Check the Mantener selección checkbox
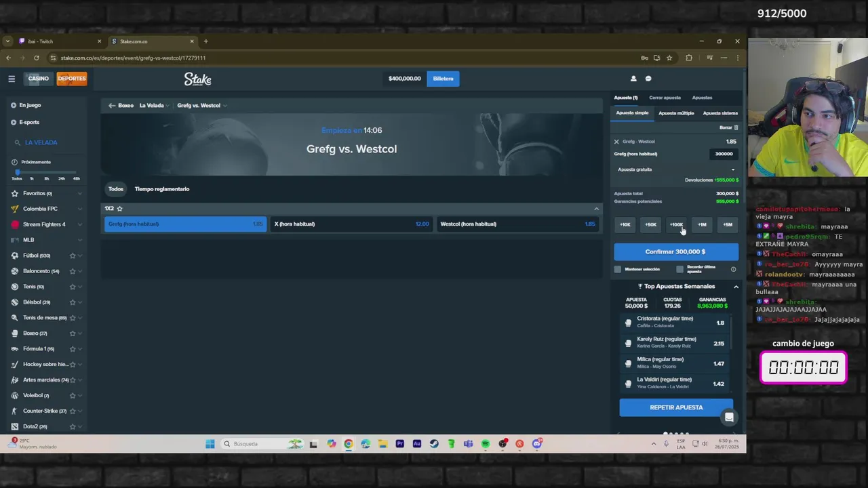Image resolution: width=868 pixels, height=488 pixels. coord(618,269)
